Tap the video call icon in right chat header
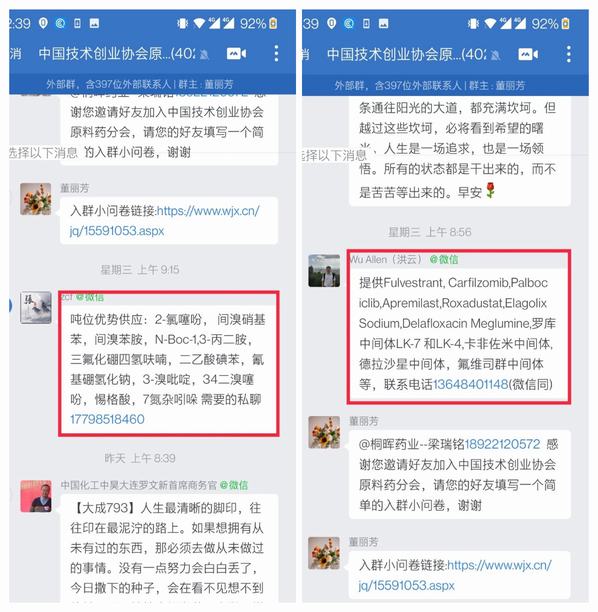The width and height of the screenshot is (598, 612). coord(528,54)
